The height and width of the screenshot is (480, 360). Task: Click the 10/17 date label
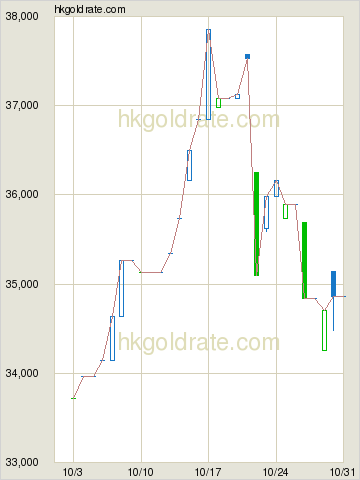[x=208, y=472]
